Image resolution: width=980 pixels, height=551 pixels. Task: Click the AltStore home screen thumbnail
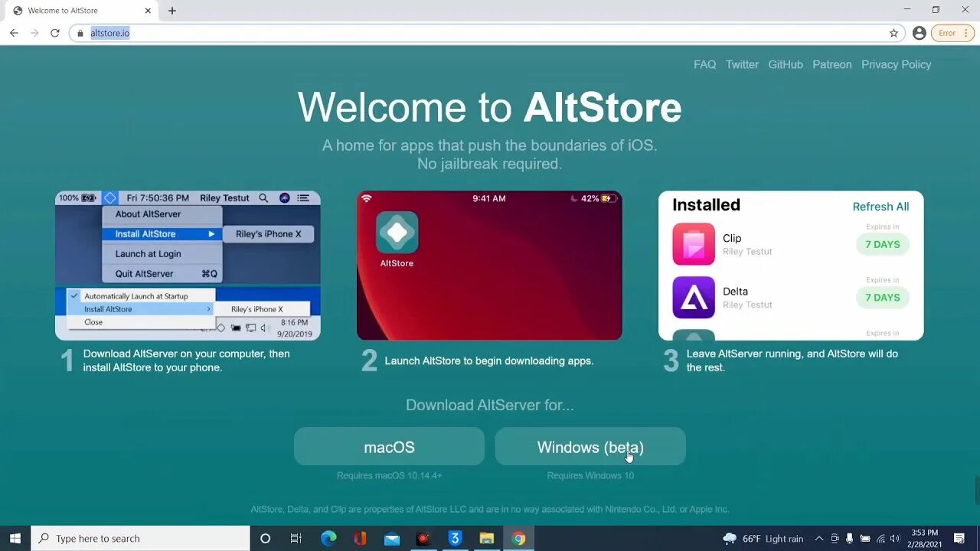click(x=489, y=266)
